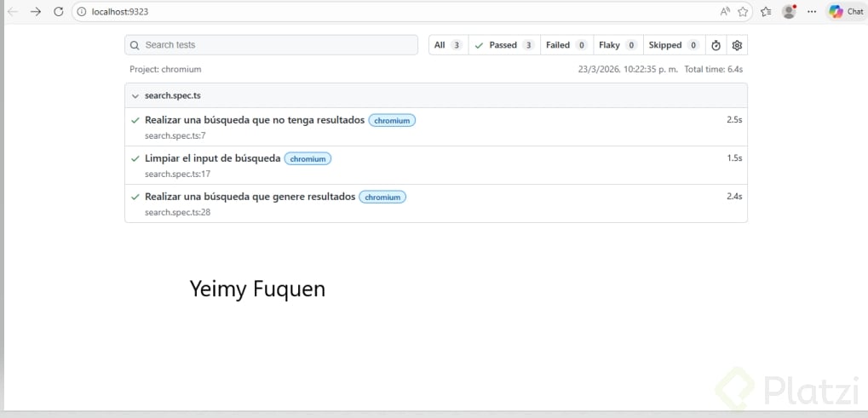Click chromium tag on 'Limpiar el input' test
This screenshot has width=868, height=418.
coord(308,158)
